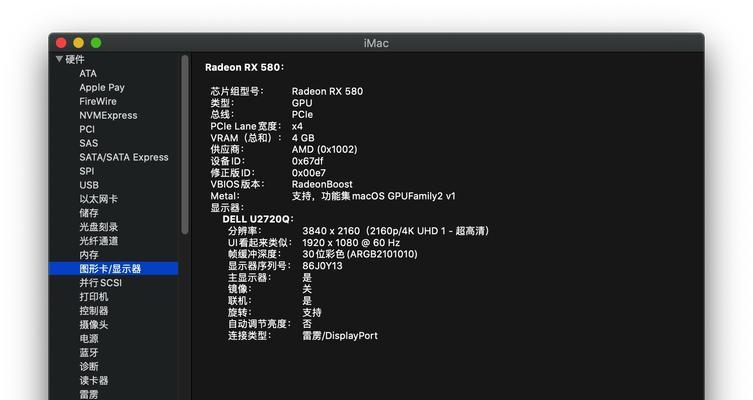Click the framebuffer depth ARGB2101010 value
Screen dimensions: 753x400
[x=360, y=254]
